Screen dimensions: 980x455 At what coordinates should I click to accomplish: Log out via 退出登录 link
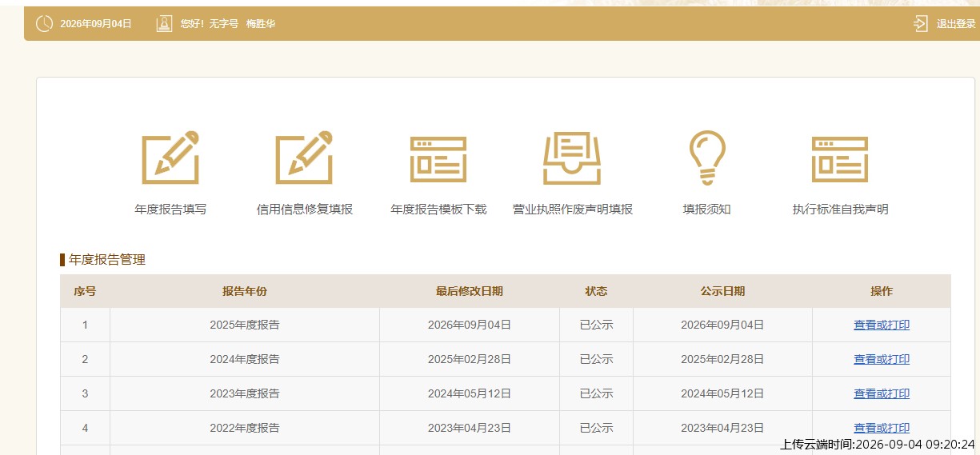(x=956, y=24)
